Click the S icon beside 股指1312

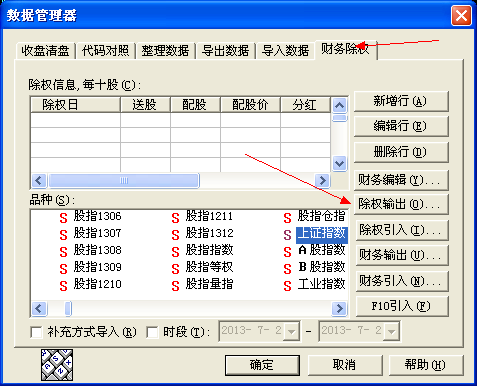coord(175,235)
